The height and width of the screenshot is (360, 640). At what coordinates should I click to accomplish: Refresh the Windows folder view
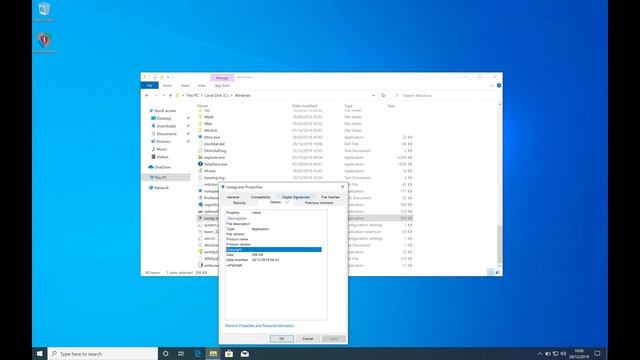coord(383,96)
